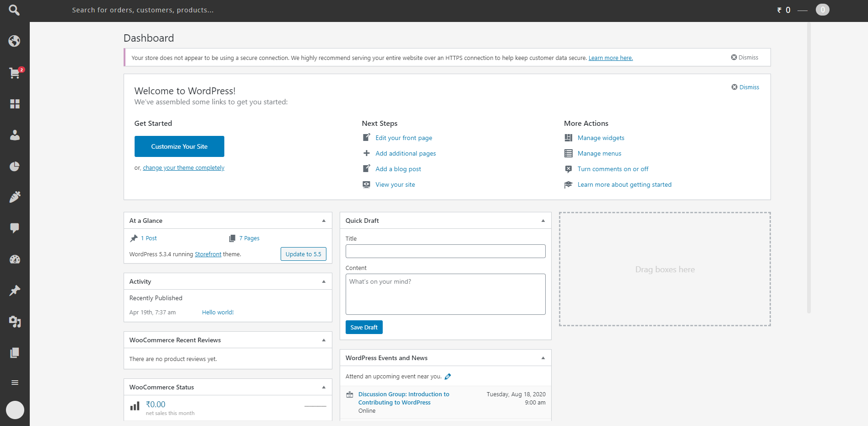Click the event calendar icon by Discussion Group

[350, 394]
